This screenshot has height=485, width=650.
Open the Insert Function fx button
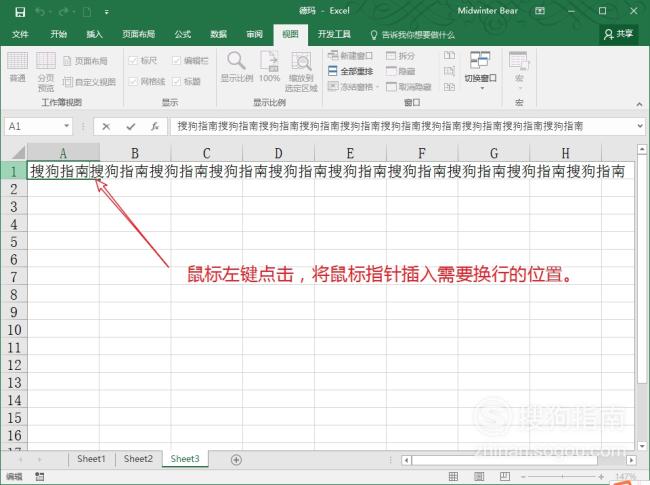tap(155, 126)
